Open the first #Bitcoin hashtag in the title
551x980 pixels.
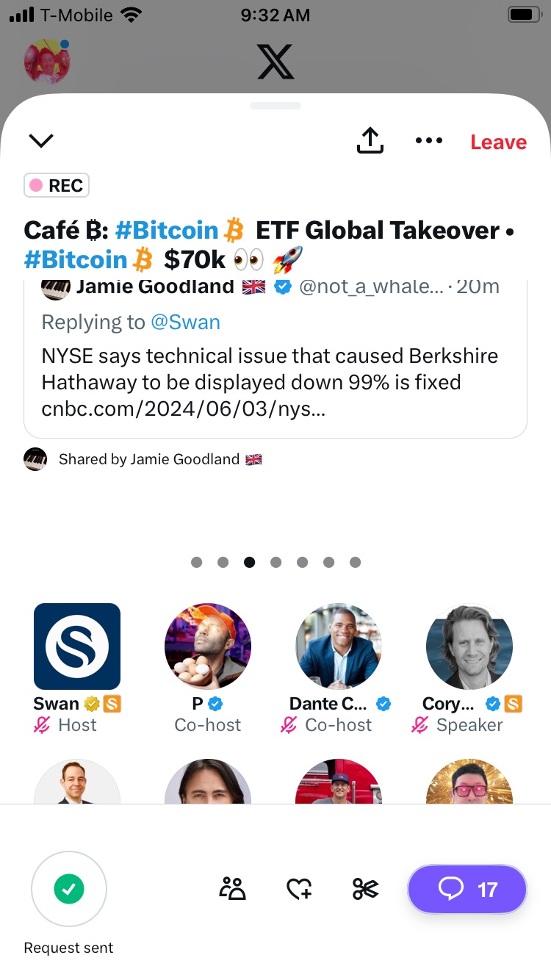(x=167, y=231)
